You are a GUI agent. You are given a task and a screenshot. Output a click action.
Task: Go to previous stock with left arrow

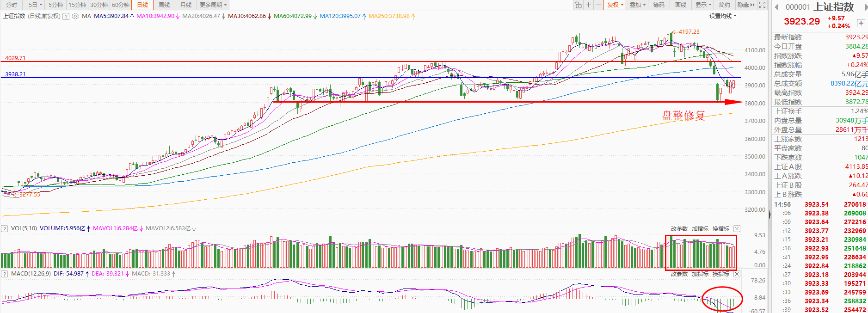pos(777,7)
